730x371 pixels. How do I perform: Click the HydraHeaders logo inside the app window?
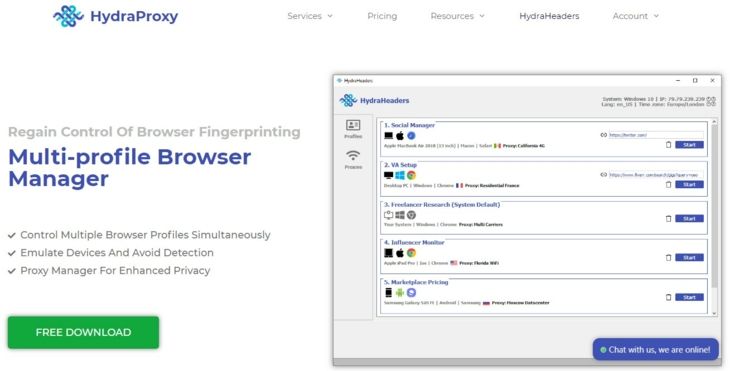pyautogui.click(x=374, y=100)
